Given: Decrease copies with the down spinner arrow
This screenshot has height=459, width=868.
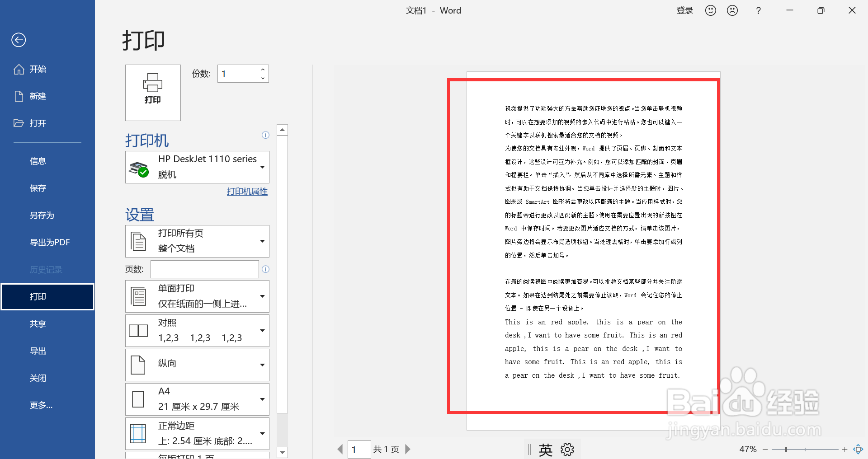Looking at the screenshot, I should tap(263, 78).
